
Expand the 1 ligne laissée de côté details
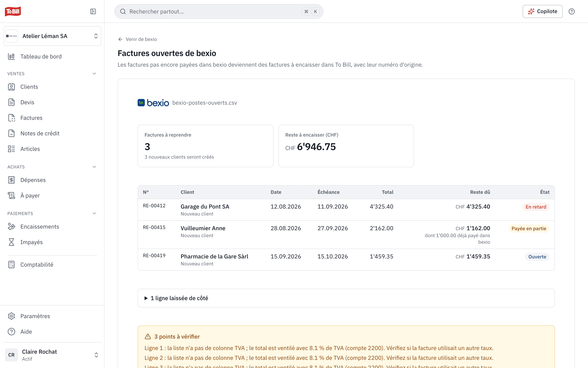click(x=346, y=298)
